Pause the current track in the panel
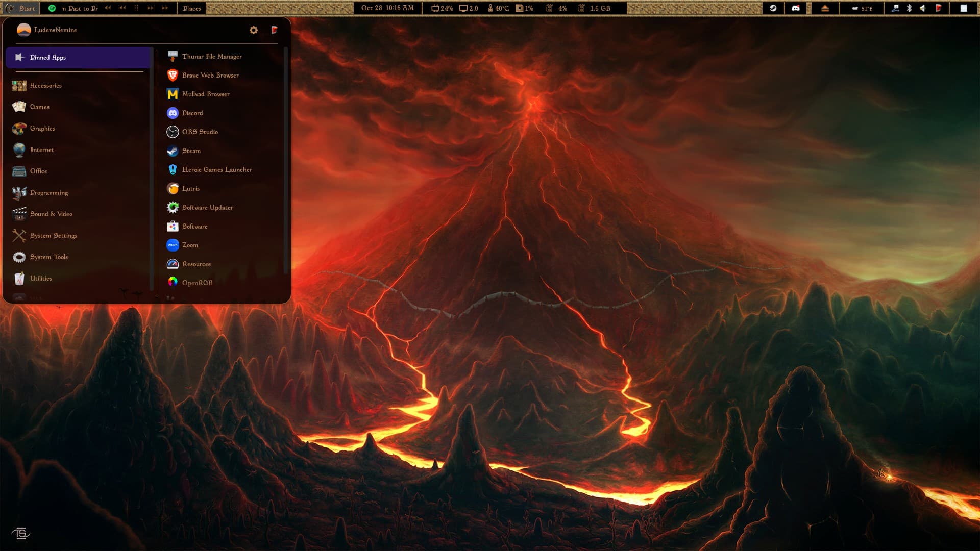 pos(136,8)
